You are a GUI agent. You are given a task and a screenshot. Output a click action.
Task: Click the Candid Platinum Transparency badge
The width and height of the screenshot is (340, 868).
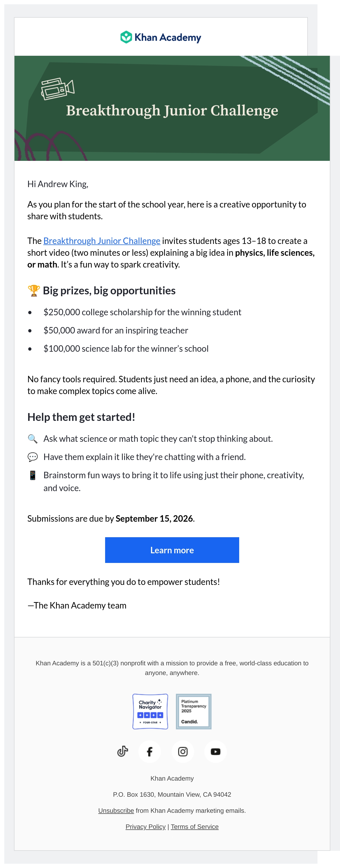194,711
